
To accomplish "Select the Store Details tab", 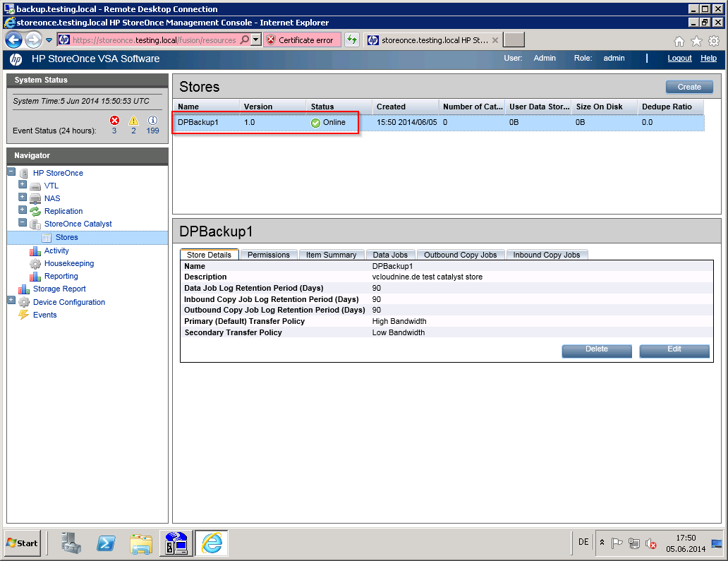I will [209, 255].
